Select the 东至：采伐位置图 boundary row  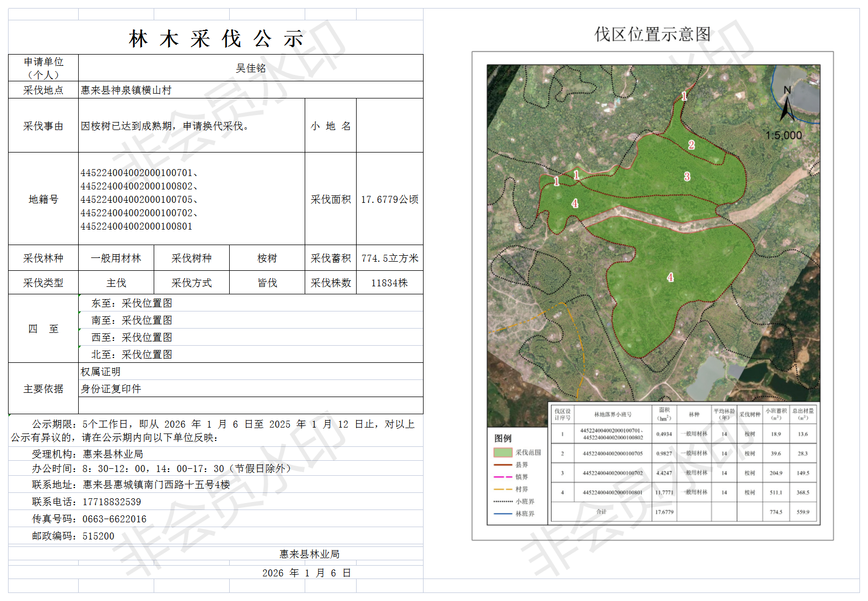(132, 303)
